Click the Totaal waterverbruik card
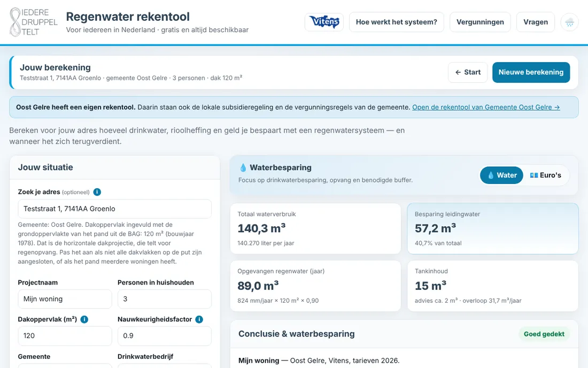Screen dimensions: 588x368 click(x=315, y=228)
